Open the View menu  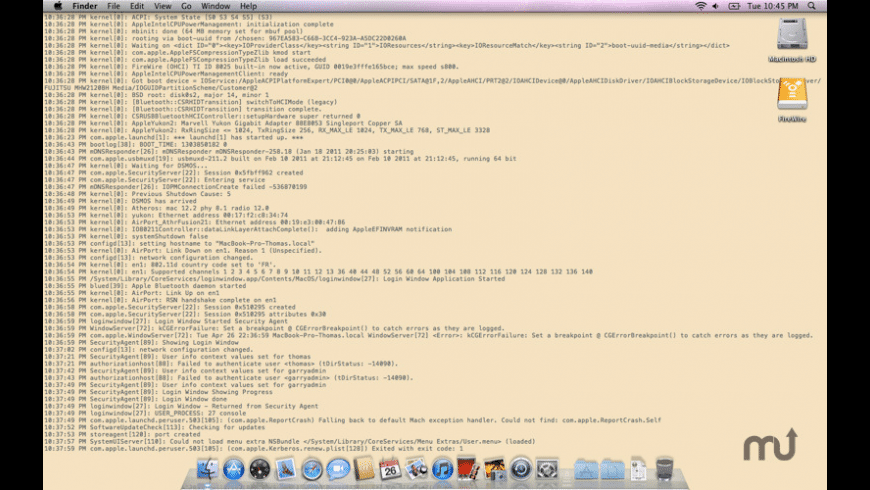(163, 6)
